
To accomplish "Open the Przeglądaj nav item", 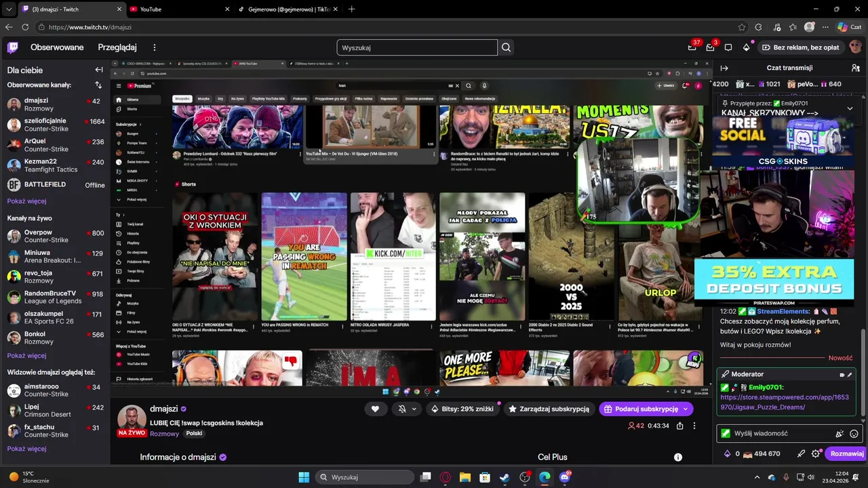I will coord(117,47).
